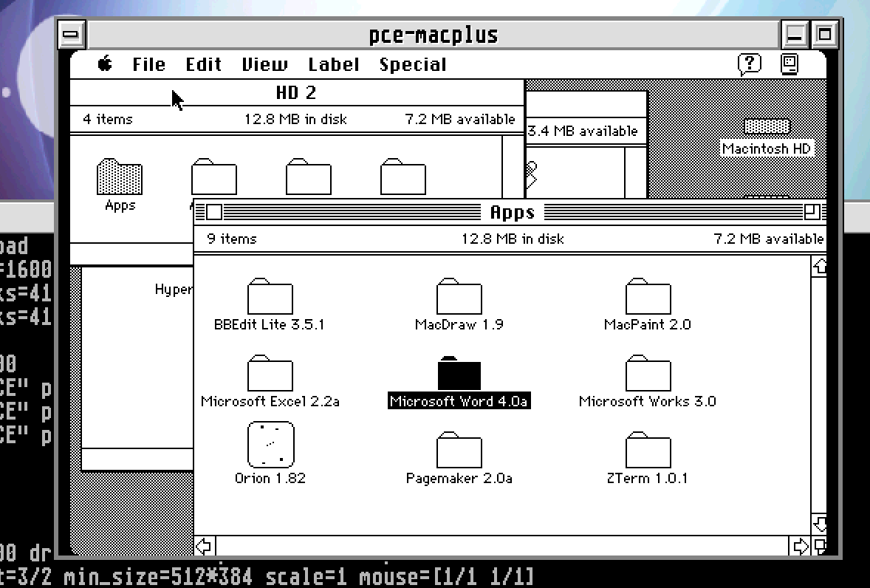Screen dimensions: 870x588
Task: Click the HD 2 window title bar
Action: pyautogui.click(x=296, y=92)
